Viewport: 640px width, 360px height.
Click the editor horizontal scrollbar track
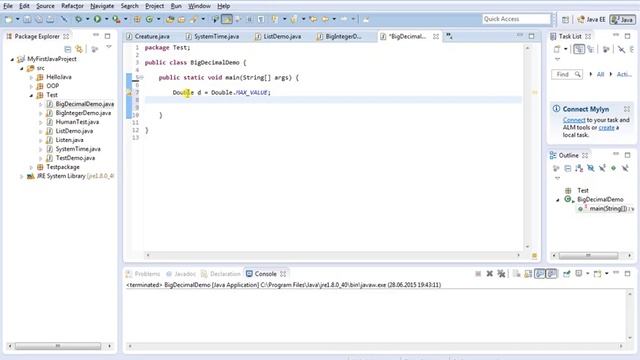(x=333, y=255)
